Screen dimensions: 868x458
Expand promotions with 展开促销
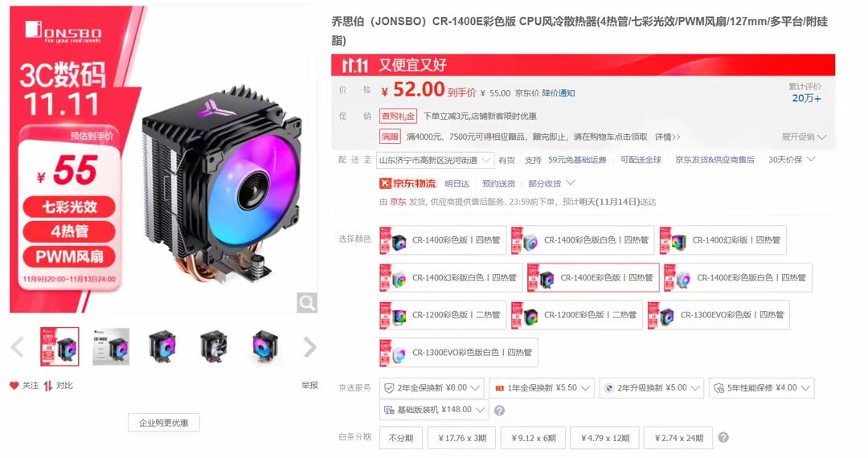pos(804,137)
